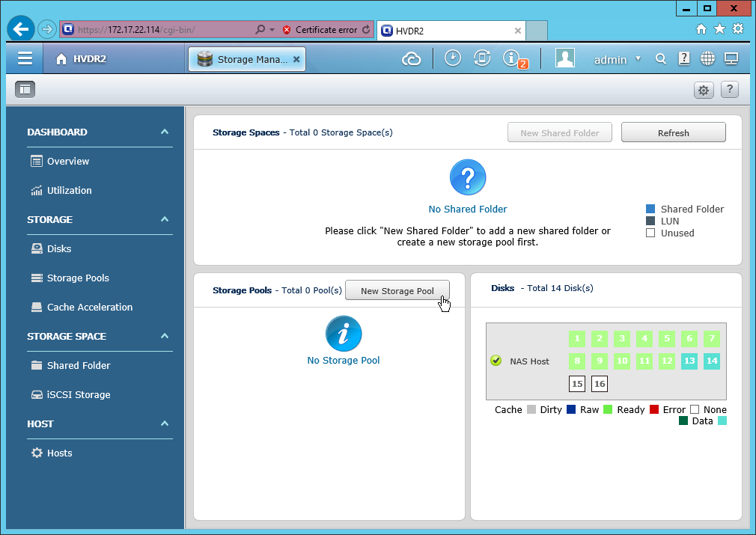The image size is (756, 535).
Task: Open Cache Acceleration in the sidebar
Action: [x=82, y=307]
